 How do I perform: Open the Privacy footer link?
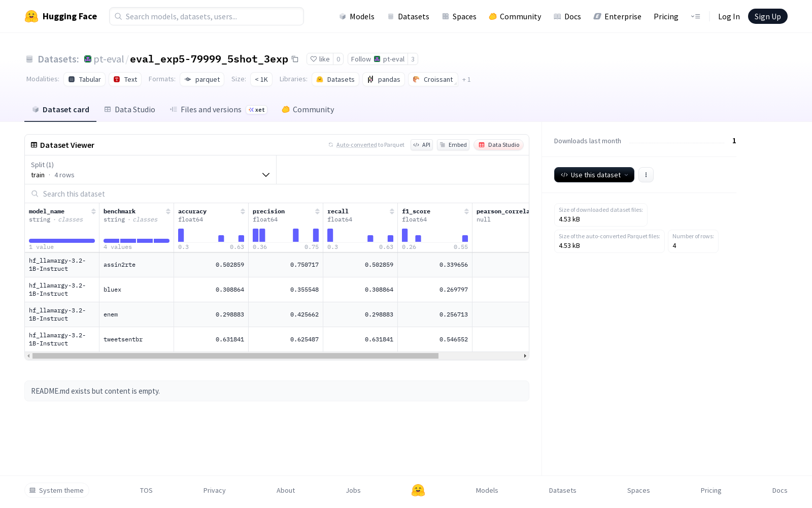(x=215, y=490)
